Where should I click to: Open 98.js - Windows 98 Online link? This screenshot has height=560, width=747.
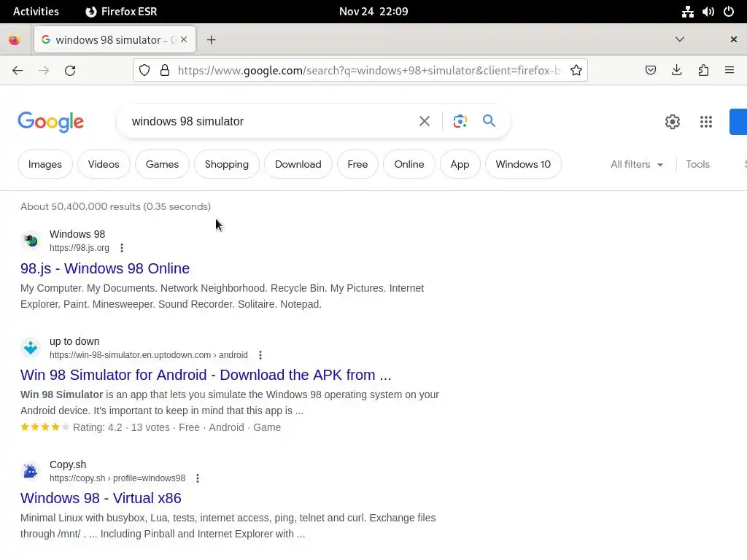(105, 268)
